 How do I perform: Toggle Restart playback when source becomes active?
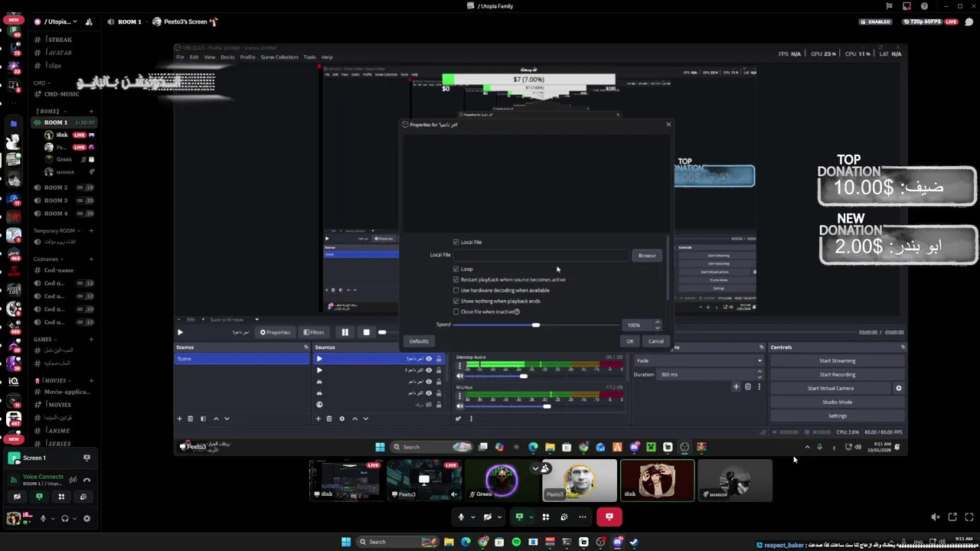(456, 279)
